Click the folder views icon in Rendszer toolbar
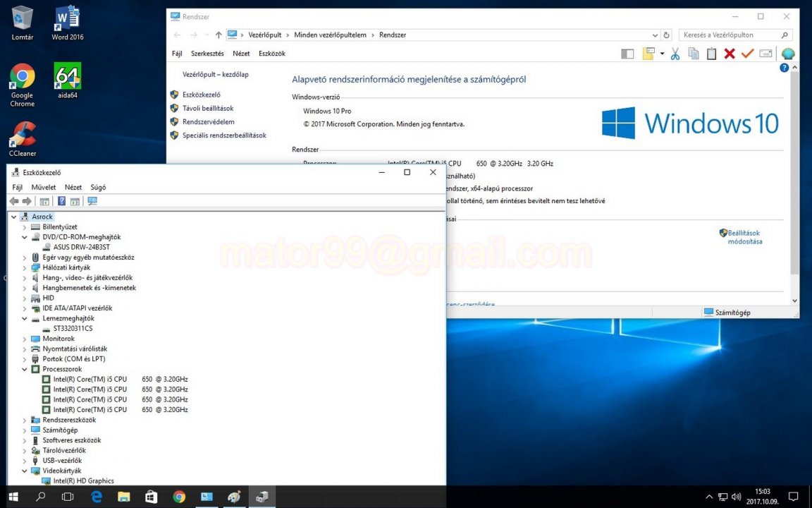Viewport: 812px width, 508px height. pyautogui.click(x=648, y=54)
